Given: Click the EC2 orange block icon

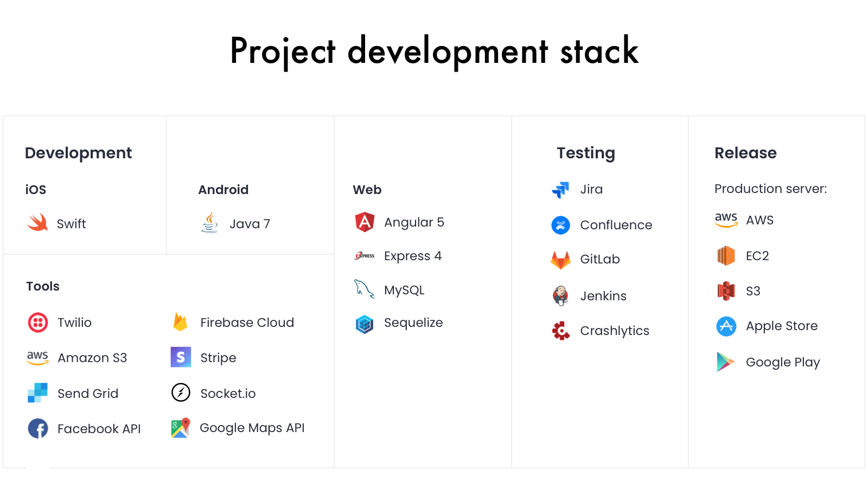Looking at the screenshot, I should tap(726, 255).
